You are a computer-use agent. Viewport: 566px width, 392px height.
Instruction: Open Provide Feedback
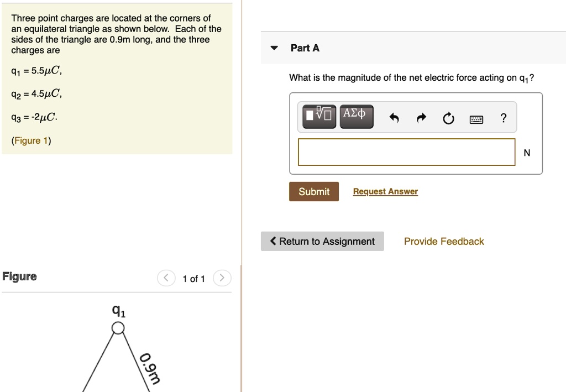click(x=443, y=241)
